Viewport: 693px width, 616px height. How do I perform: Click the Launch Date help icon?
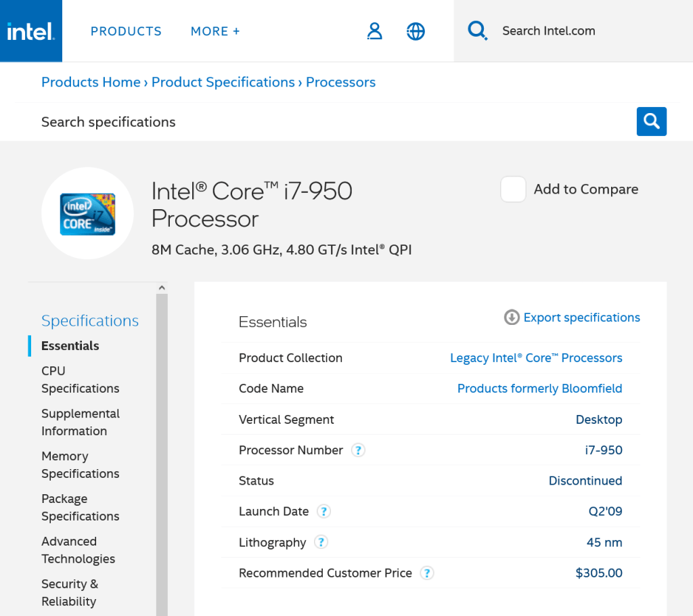pyautogui.click(x=324, y=512)
